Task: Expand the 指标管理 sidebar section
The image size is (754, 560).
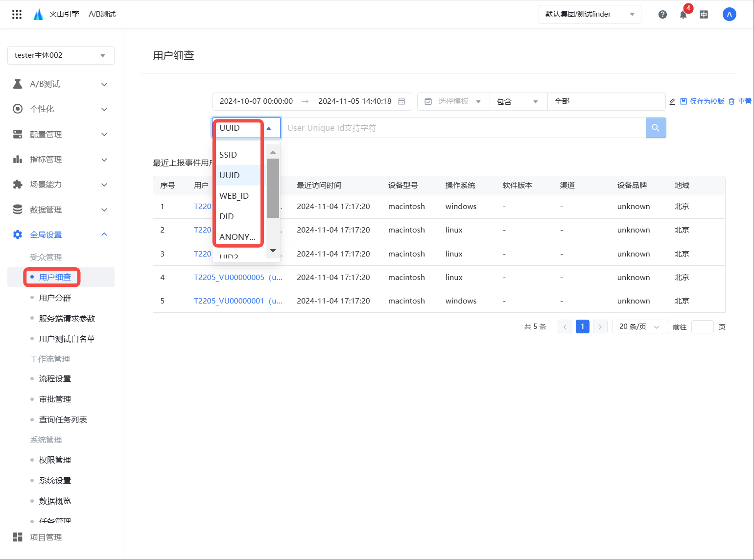Action: pos(104,159)
